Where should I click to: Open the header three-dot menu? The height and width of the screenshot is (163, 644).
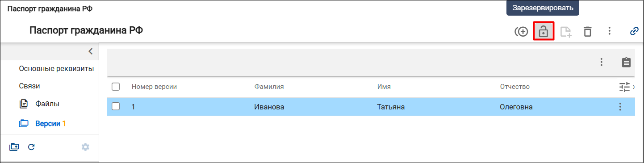[609, 31]
